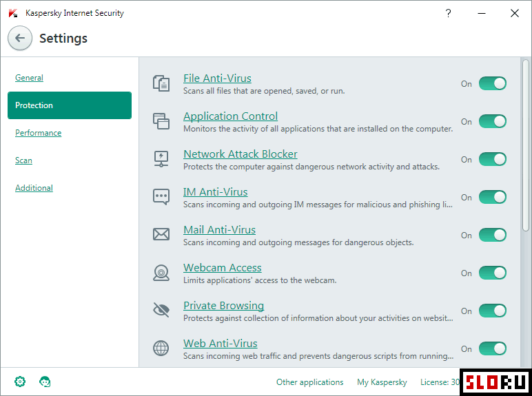
Task: Toggle the Mail Anti-Virus switch off
Action: point(493,235)
